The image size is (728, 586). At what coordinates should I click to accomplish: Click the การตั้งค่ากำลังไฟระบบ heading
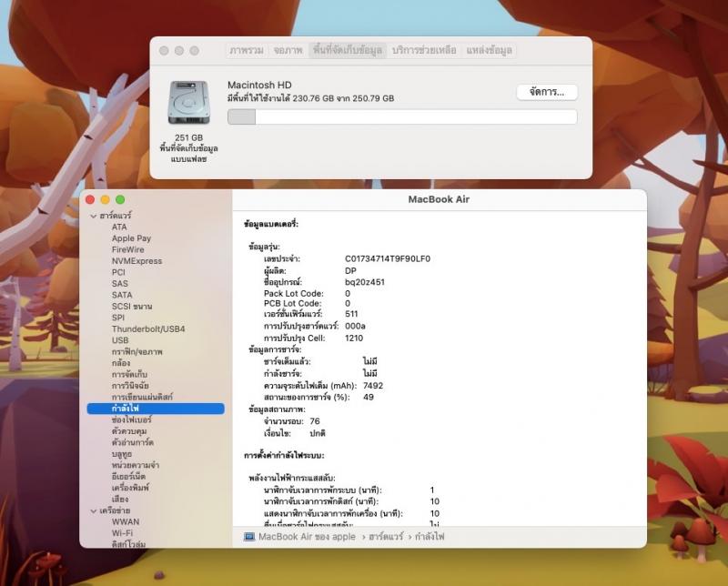(284, 456)
